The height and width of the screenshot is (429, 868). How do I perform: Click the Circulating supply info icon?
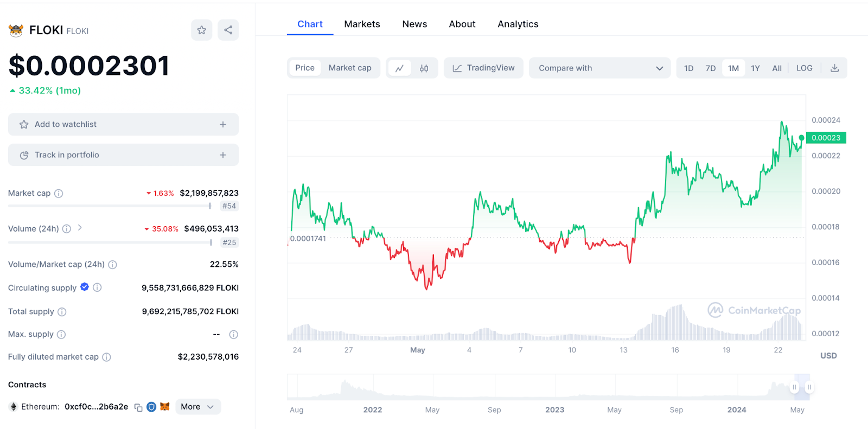click(97, 287)
